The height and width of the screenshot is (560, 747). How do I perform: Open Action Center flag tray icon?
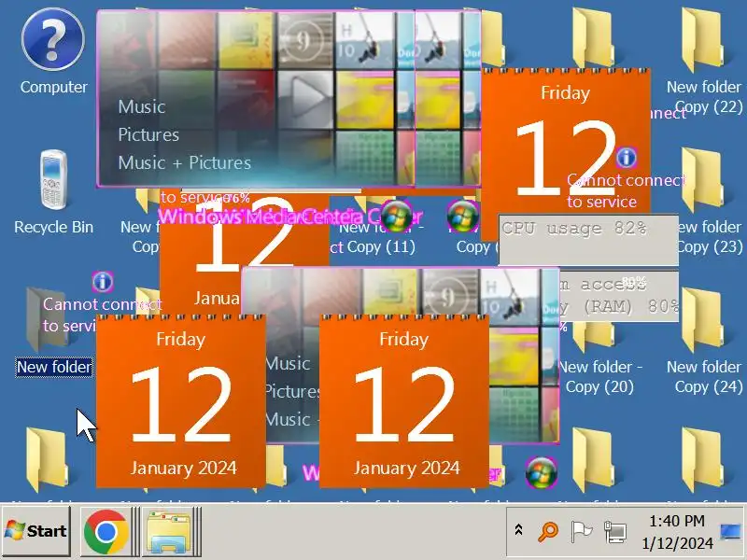(x=582, y=531)
